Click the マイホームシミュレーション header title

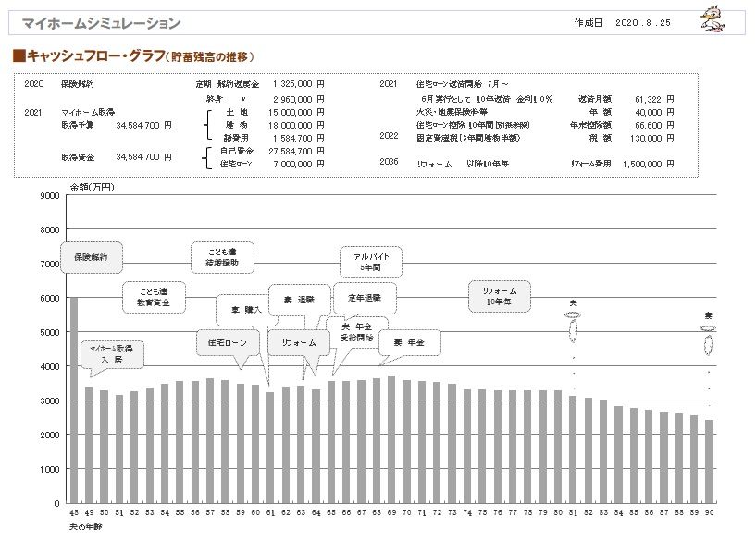coord(101,23)
